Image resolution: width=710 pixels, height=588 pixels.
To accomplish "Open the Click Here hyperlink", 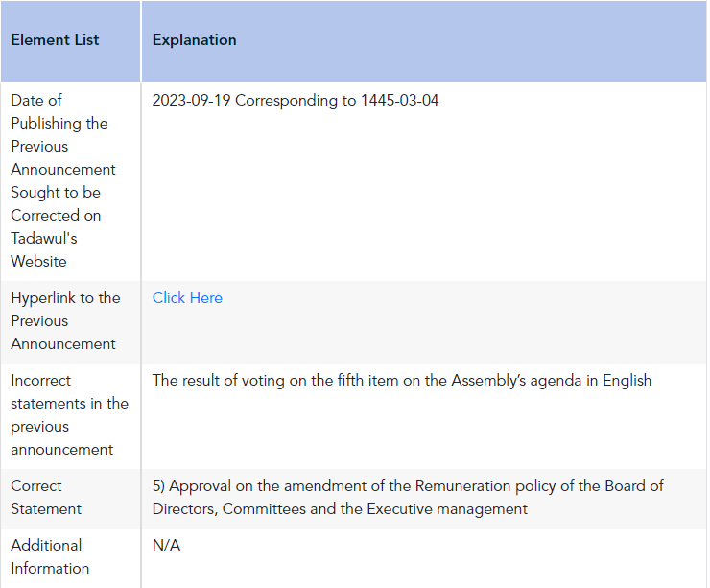I will tap(187, 298).
